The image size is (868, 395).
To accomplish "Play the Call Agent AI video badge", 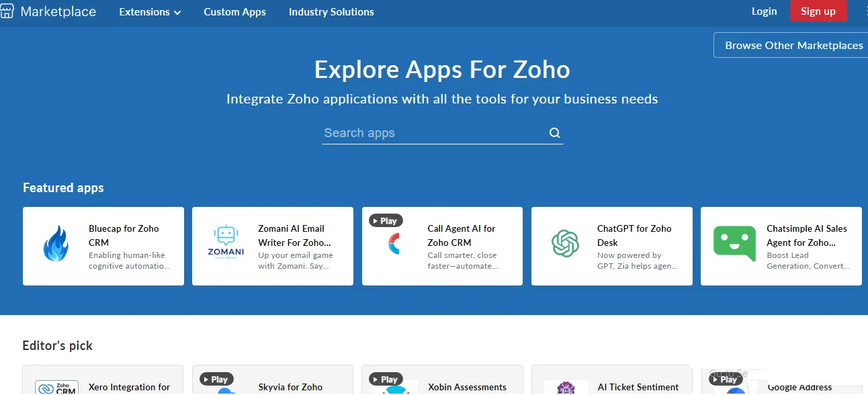I will pos(386,220).
